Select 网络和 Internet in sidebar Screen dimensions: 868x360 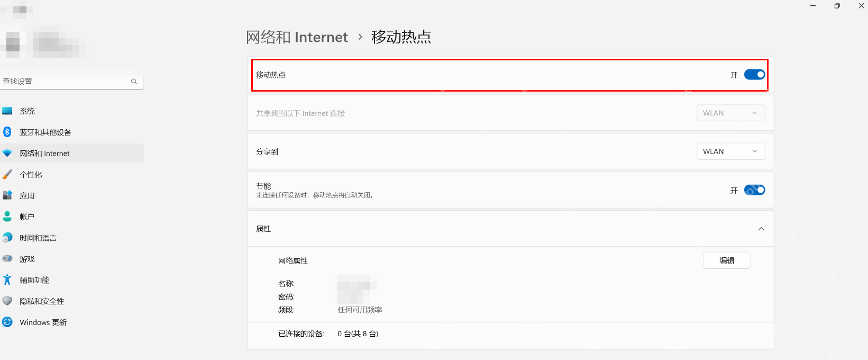(72, 154)
